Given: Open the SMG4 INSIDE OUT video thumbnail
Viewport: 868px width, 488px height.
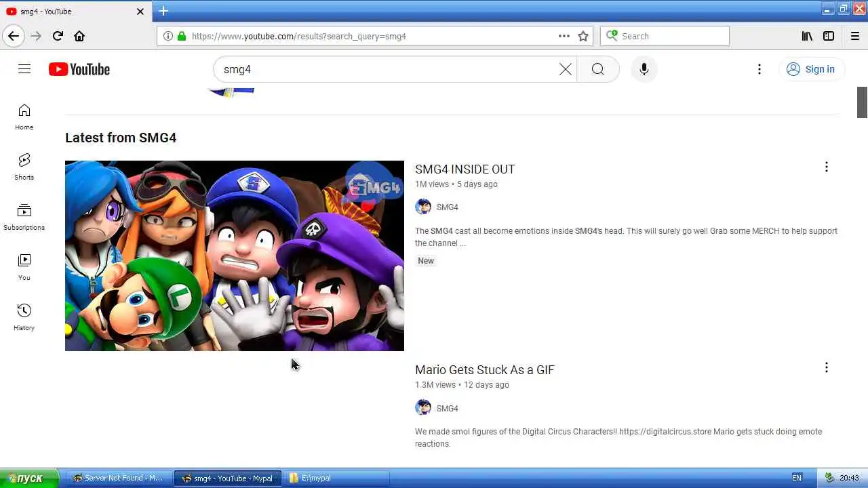Looking at the screenshot, I should coord(235,256).
